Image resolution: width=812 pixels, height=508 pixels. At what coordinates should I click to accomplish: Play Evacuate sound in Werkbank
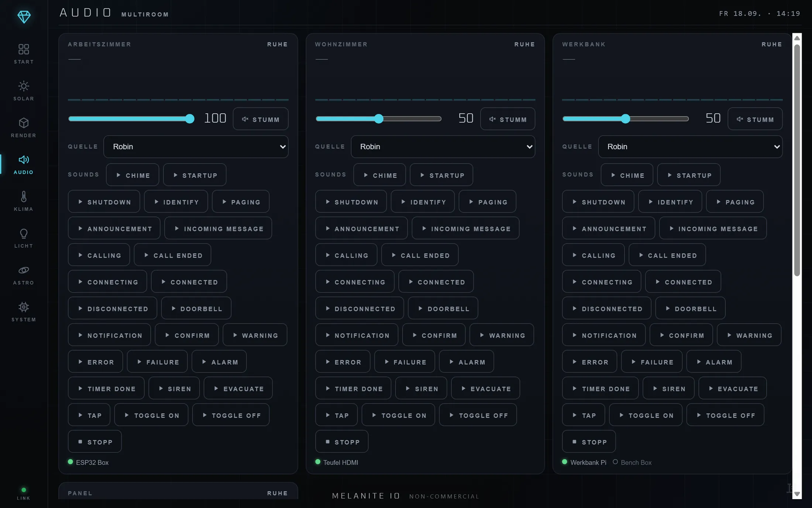point(733,388)
